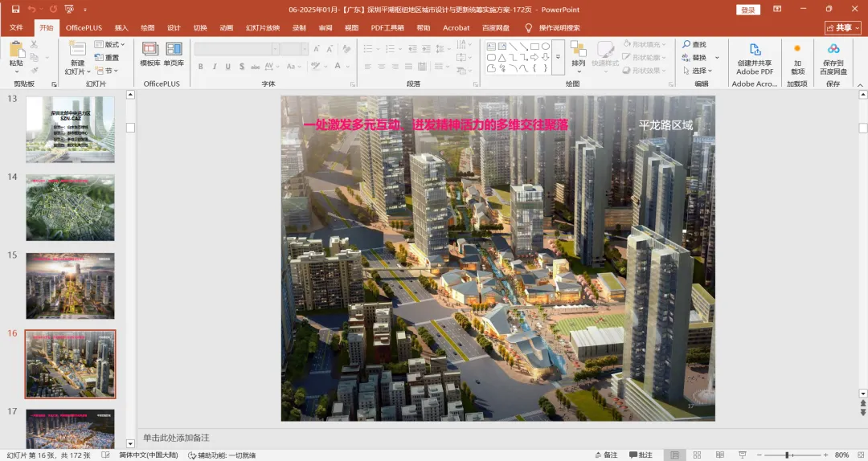Screen dimensions: 868x461
Task: Click the Save to Baidu Netdisk icon
Action: tap(833, 49)
